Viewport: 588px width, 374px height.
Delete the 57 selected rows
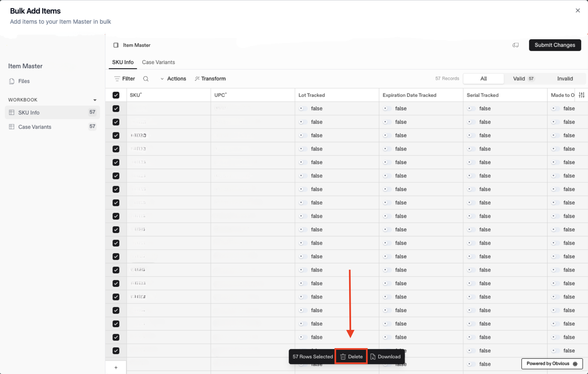click(351, 357)
